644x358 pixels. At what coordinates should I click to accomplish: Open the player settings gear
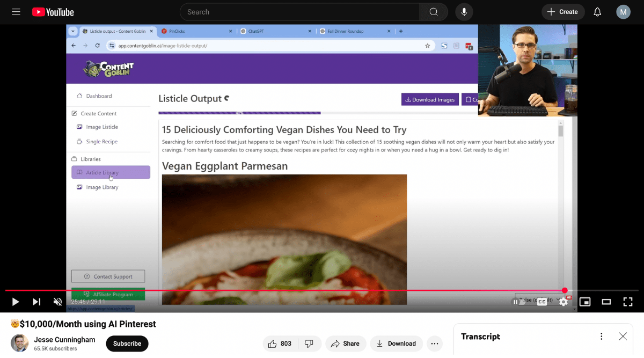pos(563,302)
